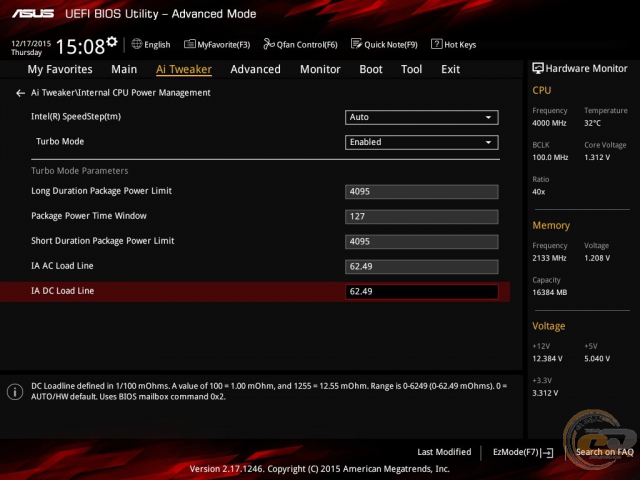The width and height of the screenshot is (640, 480).
Task: Launch Qfan Control(F6)
Action: (x=300, y=44)
